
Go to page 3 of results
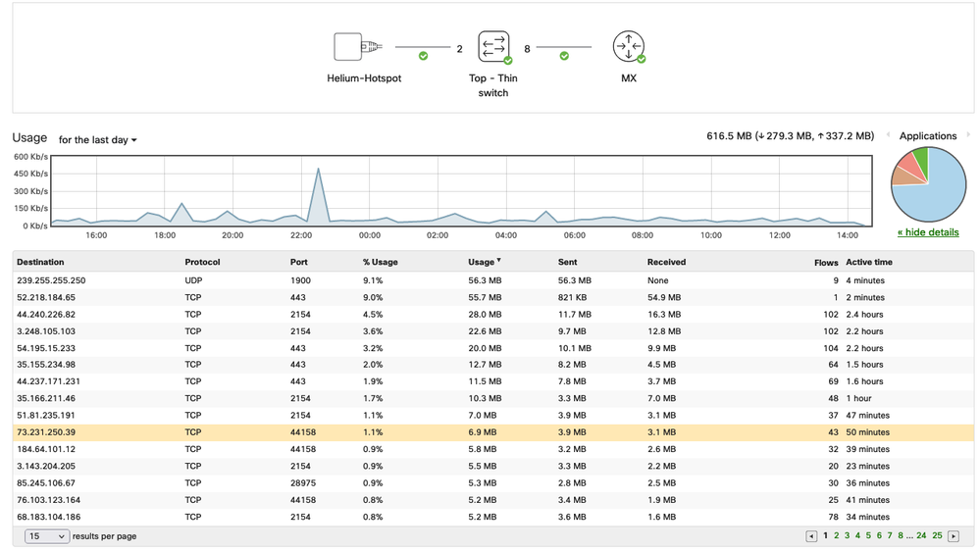[847, 535]
